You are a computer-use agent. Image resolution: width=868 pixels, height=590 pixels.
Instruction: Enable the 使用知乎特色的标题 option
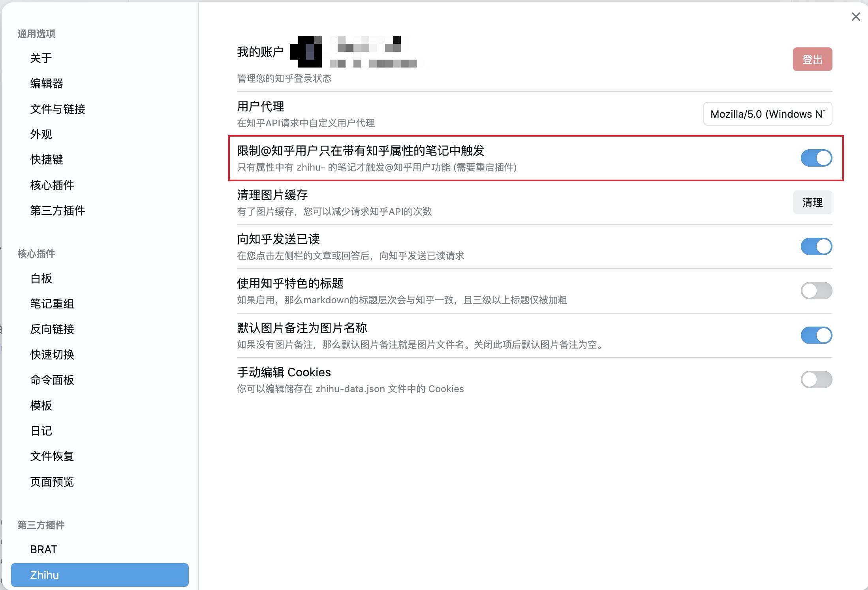tap(816, 291)
